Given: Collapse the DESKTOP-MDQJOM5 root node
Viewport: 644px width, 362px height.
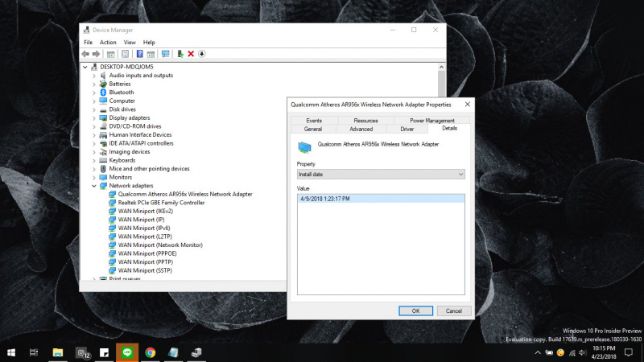Looking at the screenshot, I should (x=85, y=67).
